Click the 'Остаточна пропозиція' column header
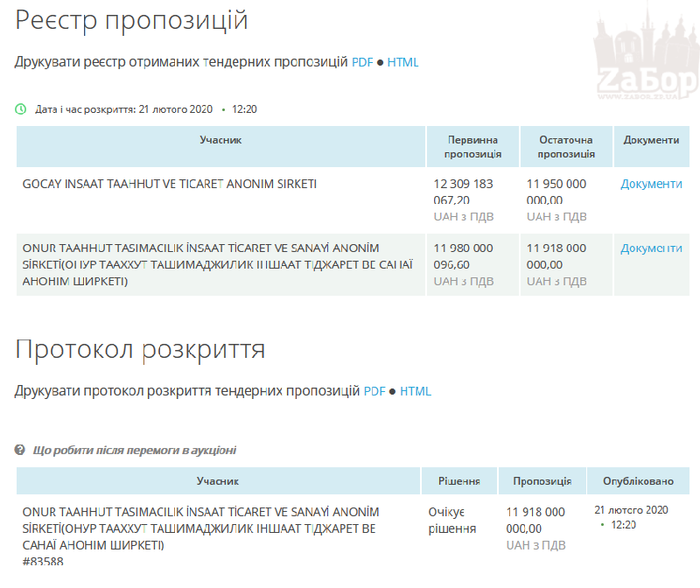Viewport: 700px width, 588px height. (564, 146)
